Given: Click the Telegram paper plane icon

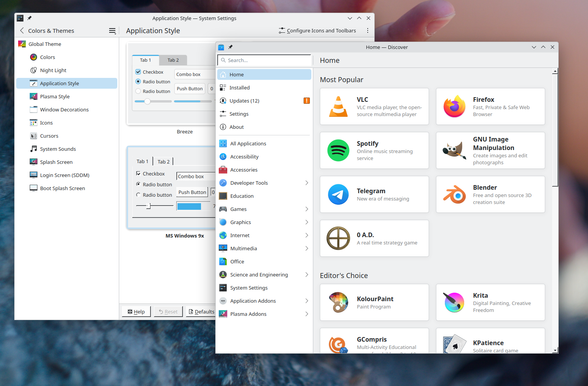Looking at the screenshot, I should (338, 194).
